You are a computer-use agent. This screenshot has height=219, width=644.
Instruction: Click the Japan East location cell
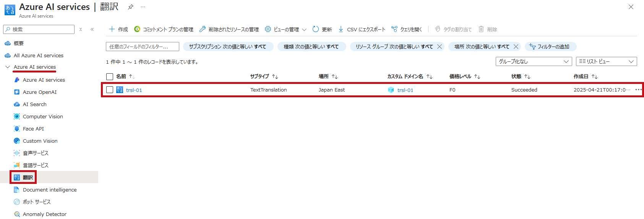point(332,90)
